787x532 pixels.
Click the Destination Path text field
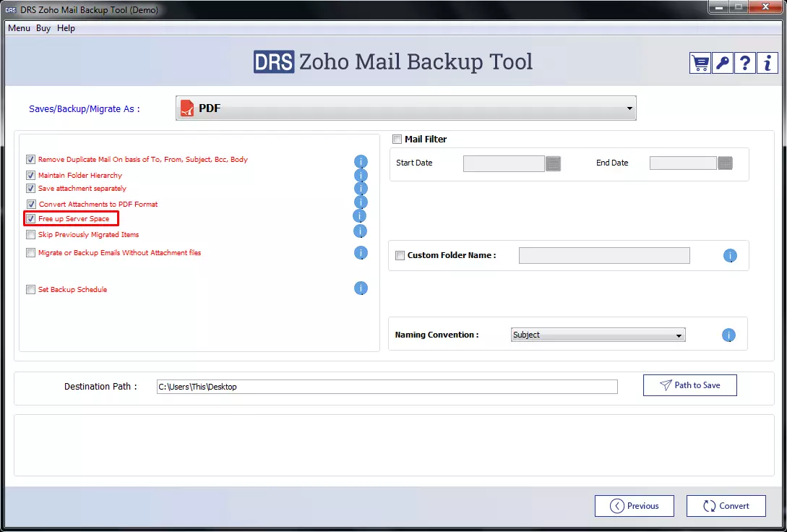[x=387, y=387]
